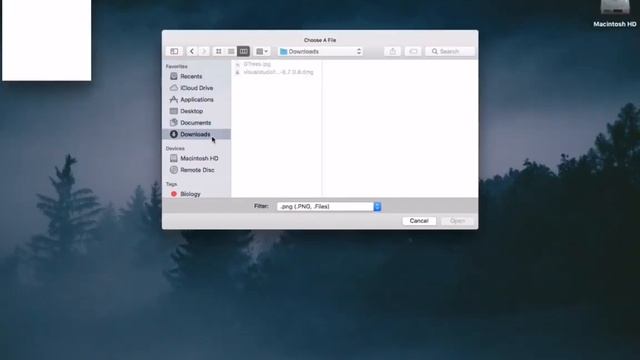Switch to icon grid view
Image resolution: width=640 pixels, height=360 pixels.
coord(219,51)
